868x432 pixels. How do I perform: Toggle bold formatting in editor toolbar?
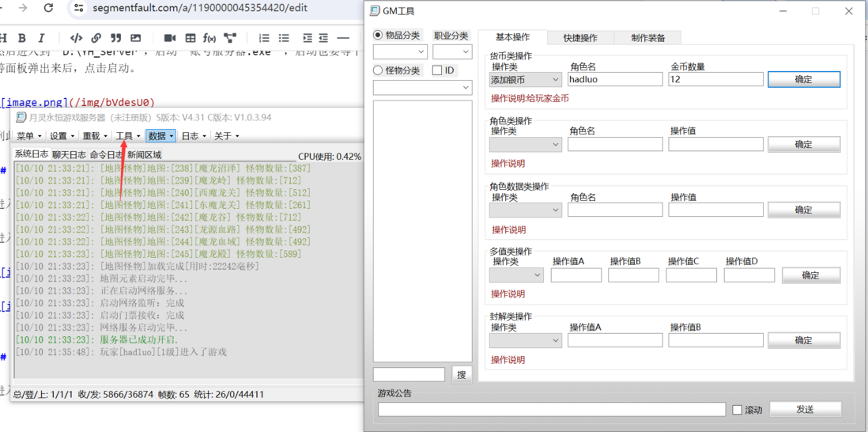(21, 38)
